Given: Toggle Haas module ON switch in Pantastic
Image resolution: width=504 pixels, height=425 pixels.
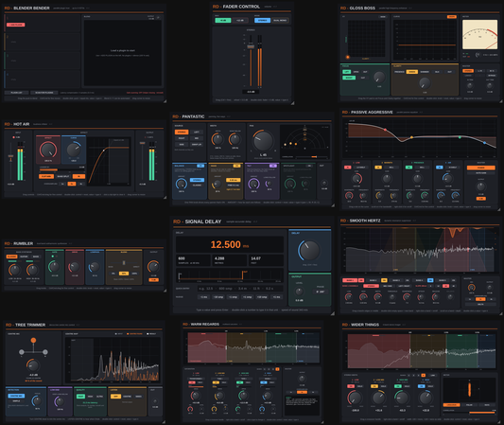Looking at the screenshot, I should coord(237,166).
